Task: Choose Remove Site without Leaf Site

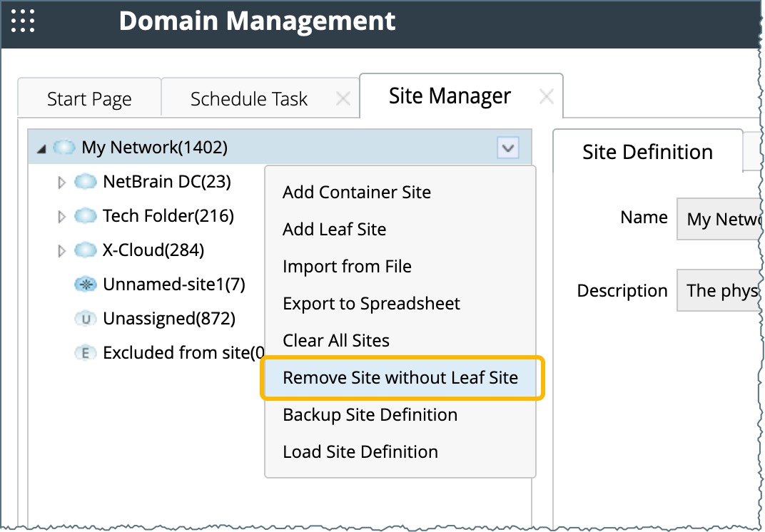Action: 400,377
